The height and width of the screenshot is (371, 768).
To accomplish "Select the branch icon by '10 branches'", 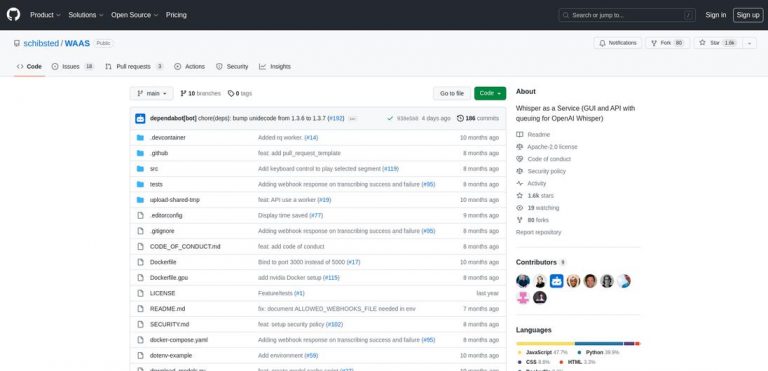I will click(183, 93).
